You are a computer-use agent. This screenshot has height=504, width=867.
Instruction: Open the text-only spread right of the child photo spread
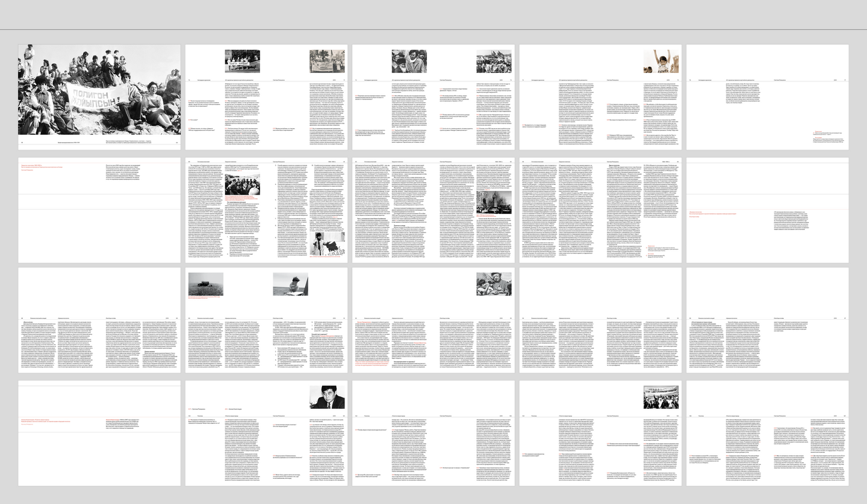click(x=767, y=97)
